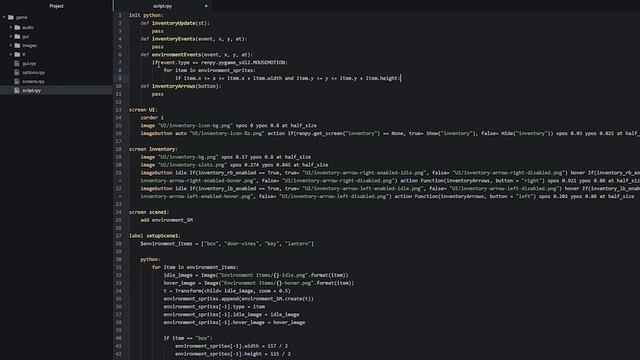Click 'environment_sprites[-1].height' line
Screen dimensions: 640x360
[233, 354]
